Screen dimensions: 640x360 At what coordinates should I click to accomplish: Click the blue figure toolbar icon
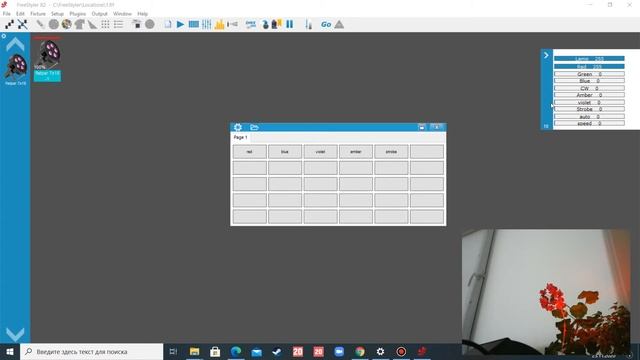(x=265, y=24)
